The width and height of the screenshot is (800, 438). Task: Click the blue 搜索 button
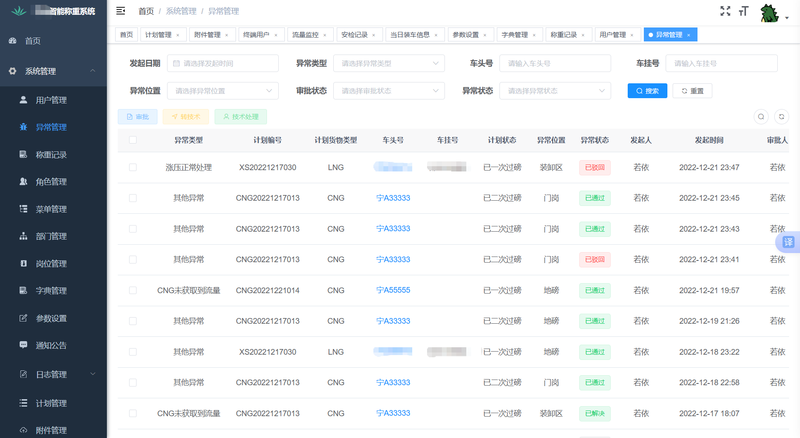click(647, 90)
